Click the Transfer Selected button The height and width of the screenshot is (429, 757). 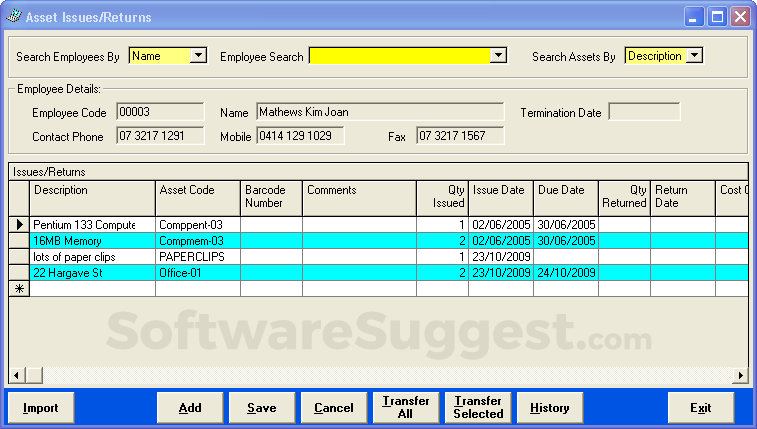478,408
